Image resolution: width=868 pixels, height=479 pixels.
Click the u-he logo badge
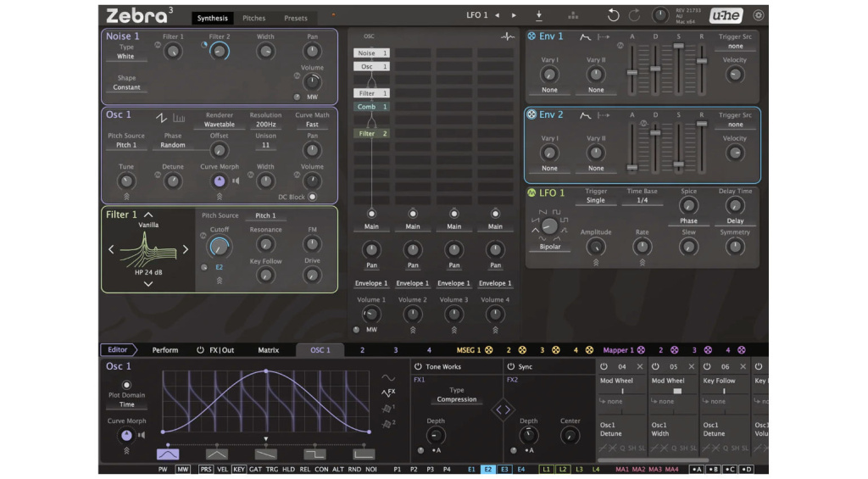725,15
